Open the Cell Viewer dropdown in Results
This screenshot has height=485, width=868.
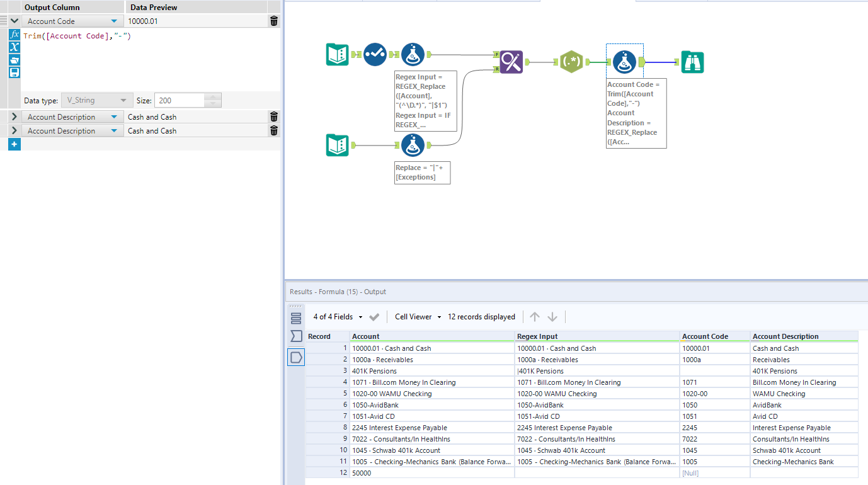[416, 317]
